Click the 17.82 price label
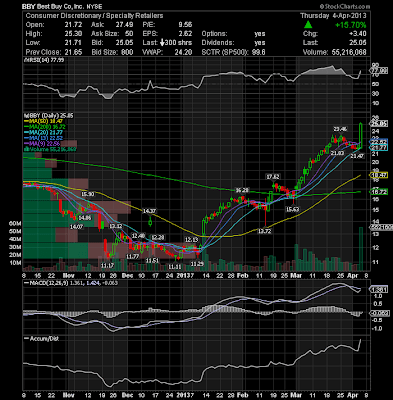Viewport: 393px width, 400px height. click(273, 176)
